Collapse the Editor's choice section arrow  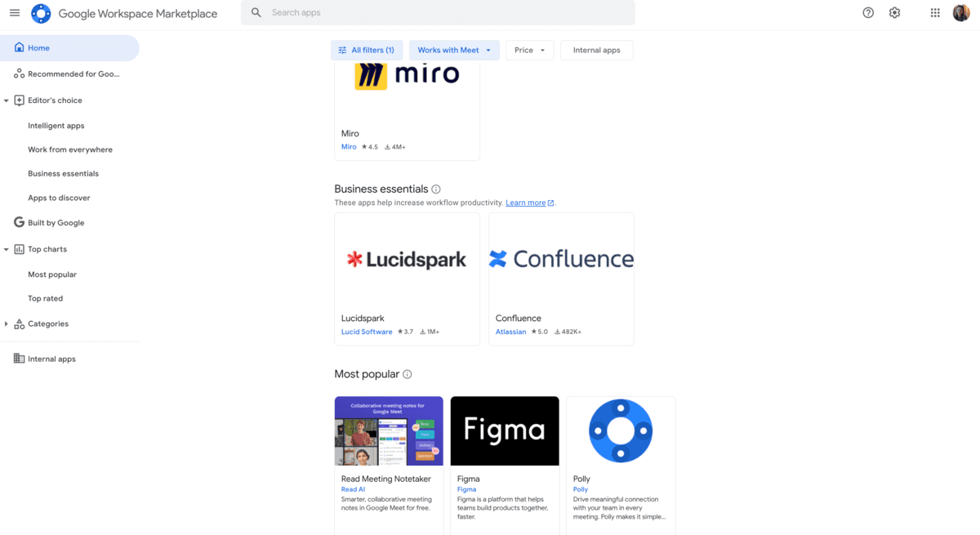pos(7,100)
